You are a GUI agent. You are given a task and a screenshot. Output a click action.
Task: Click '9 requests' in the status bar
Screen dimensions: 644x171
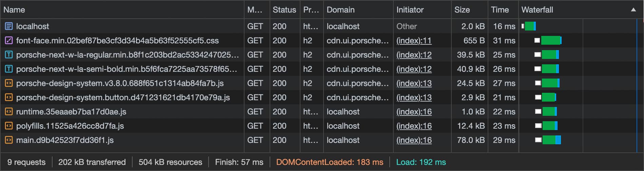(x=26, y=162)
